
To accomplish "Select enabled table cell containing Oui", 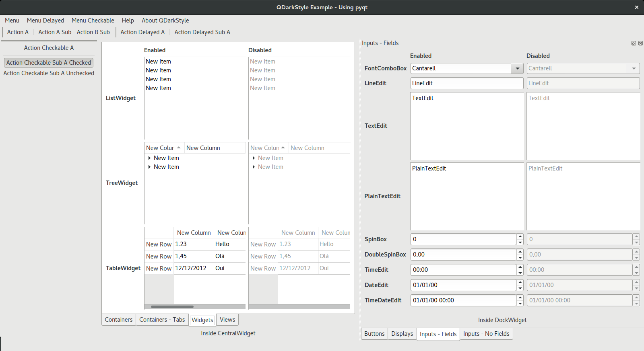I will click(230, 268).
